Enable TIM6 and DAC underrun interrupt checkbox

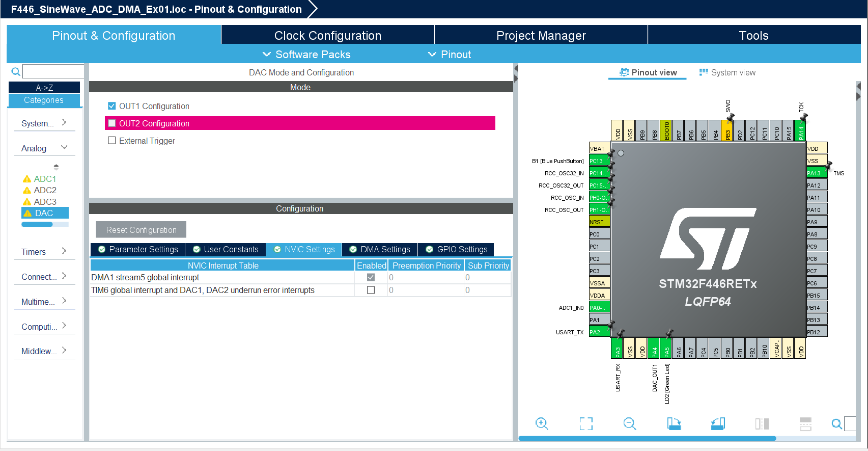[371, 290]
